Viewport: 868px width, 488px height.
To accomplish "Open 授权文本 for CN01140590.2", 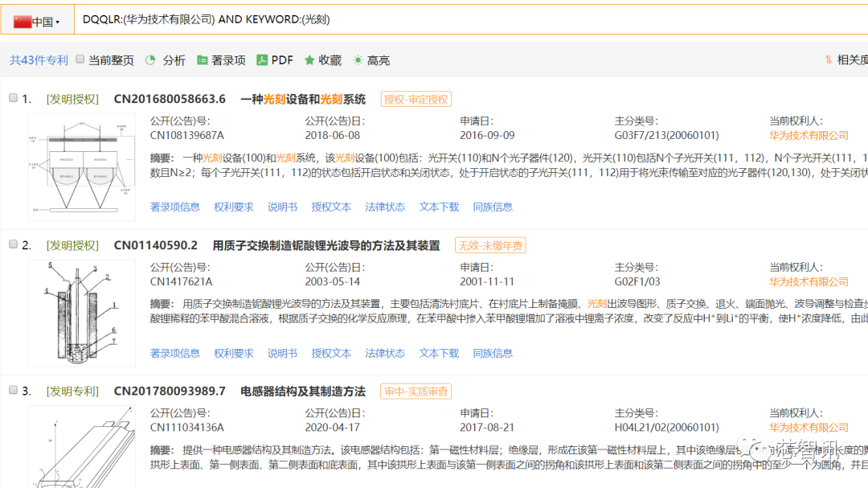I will click(331, 354).
